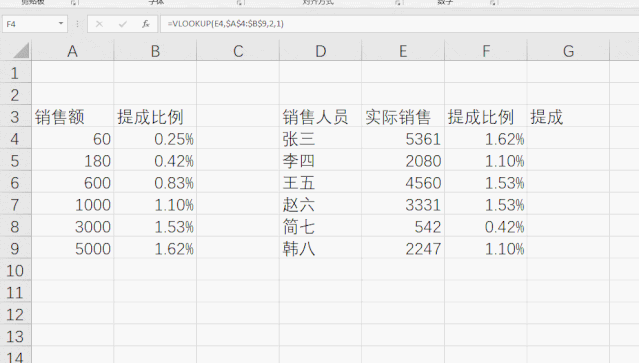Select row 7 header
The image size is (639, 363).
(15, 204)
